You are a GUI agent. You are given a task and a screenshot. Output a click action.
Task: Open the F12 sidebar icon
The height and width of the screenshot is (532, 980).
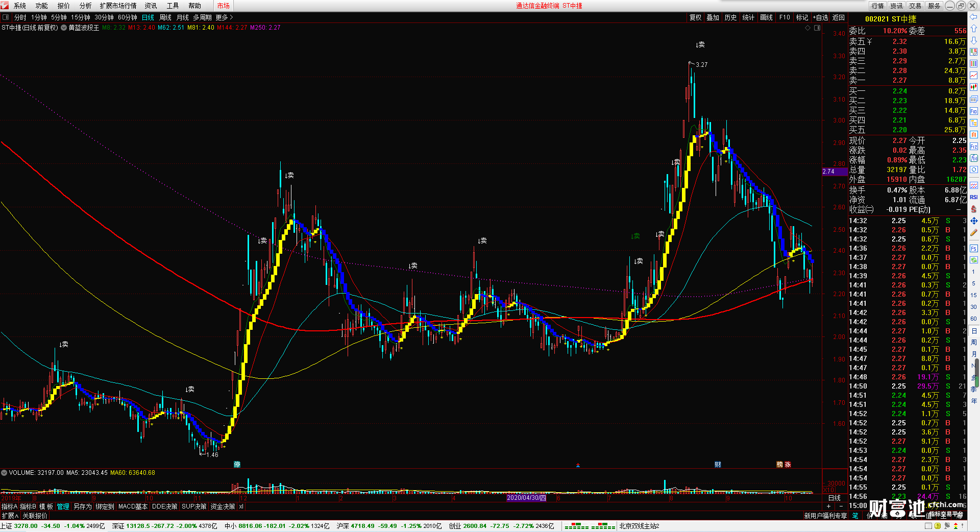point(974,147)
